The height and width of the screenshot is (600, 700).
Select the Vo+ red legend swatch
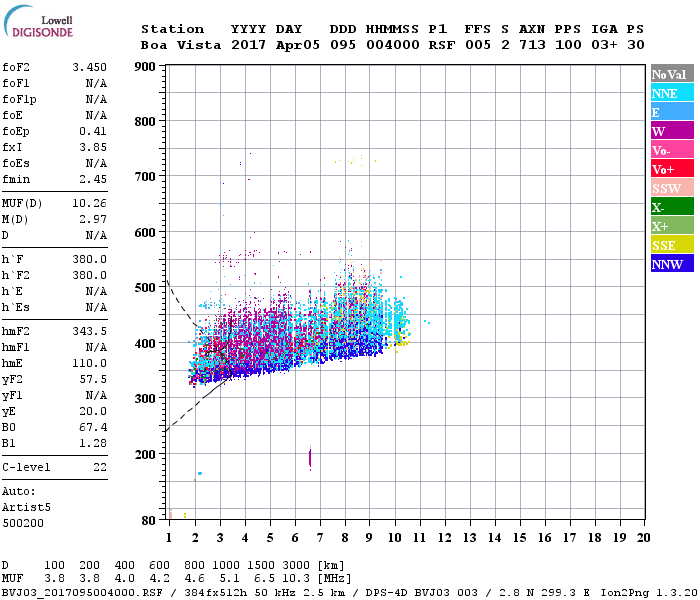[672, 169]
